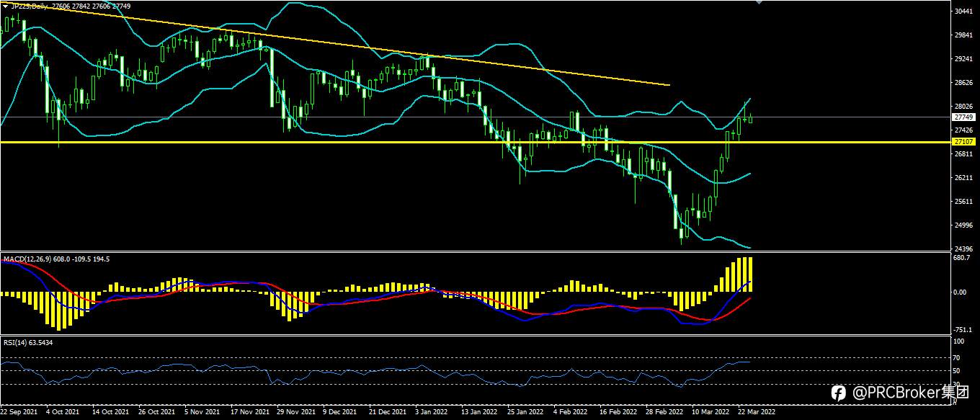Click the 22 Sep 2021 date label
The height and width of the screenshot is (420, 980).
tap(19, 413)
